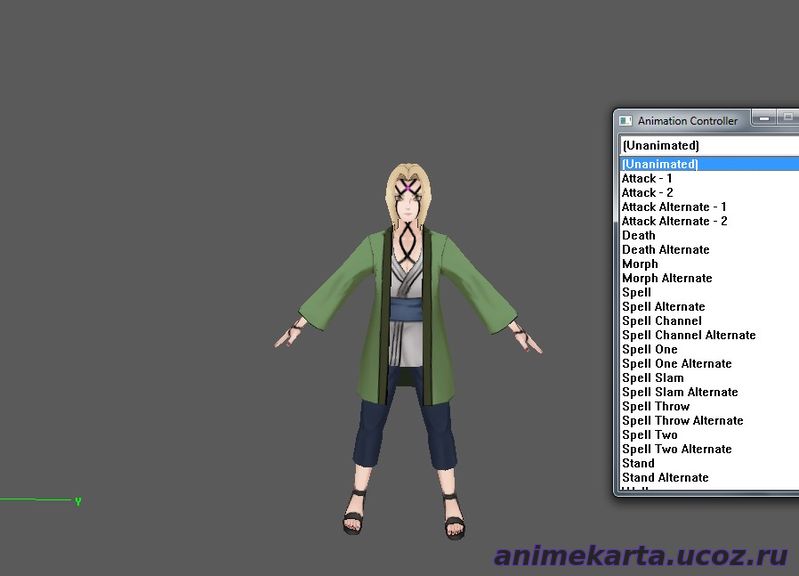
Task: Pick the Stand Alternate animation
Action: click(709, 478)
